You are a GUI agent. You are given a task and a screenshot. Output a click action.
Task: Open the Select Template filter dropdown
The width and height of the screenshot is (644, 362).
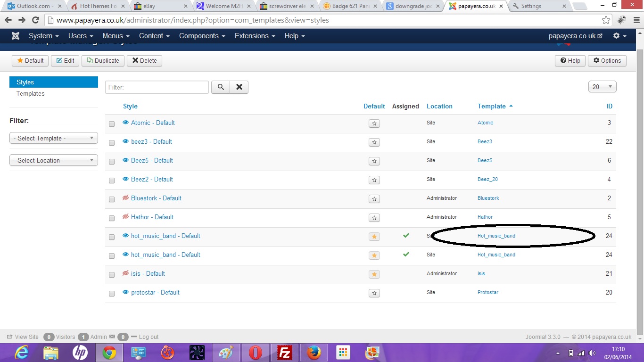(x=54, y=138)
